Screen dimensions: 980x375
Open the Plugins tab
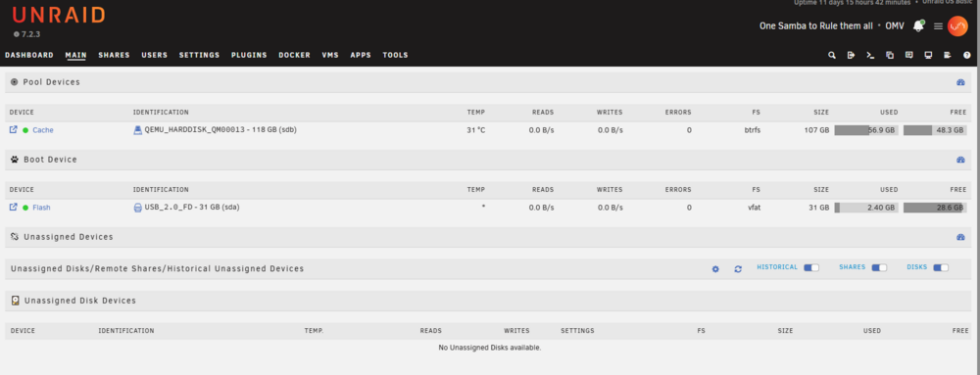coord(249,55)
